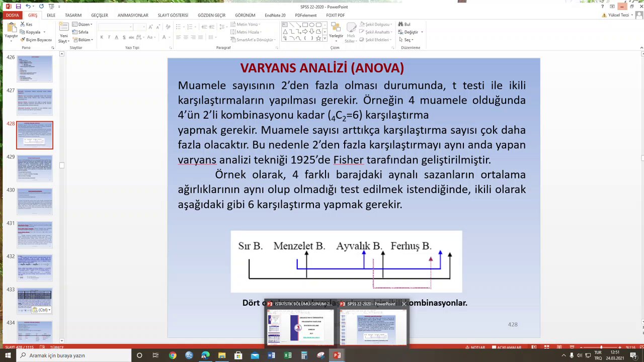Open the Düzen layout dropdown
Screen dimensions: 644x362
[82, 24]
